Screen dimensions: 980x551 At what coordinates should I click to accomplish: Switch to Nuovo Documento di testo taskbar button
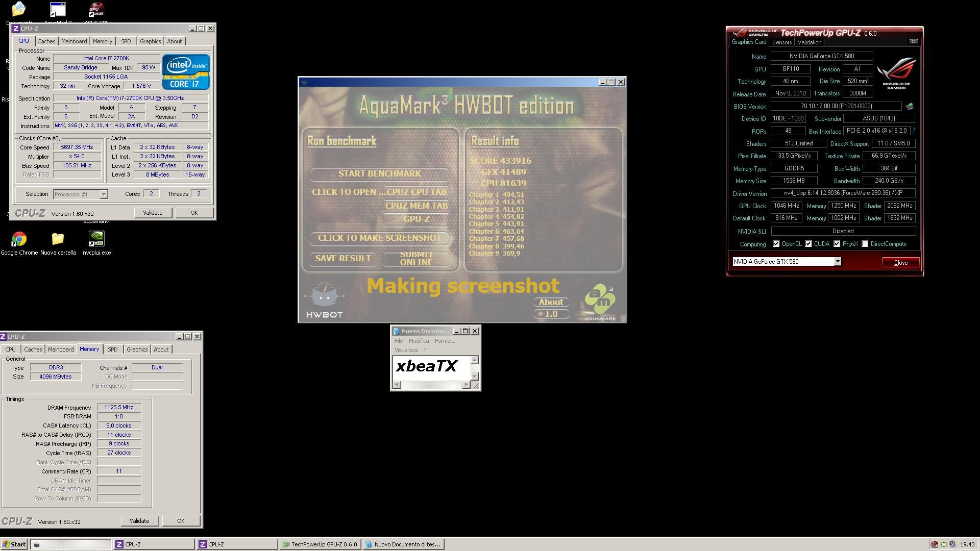[x=404, y=544]
